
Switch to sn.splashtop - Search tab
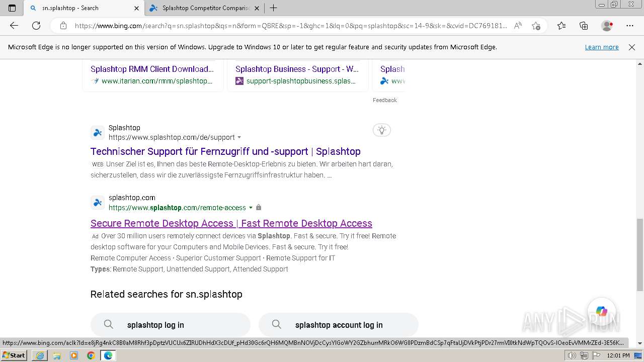point(84,8)
